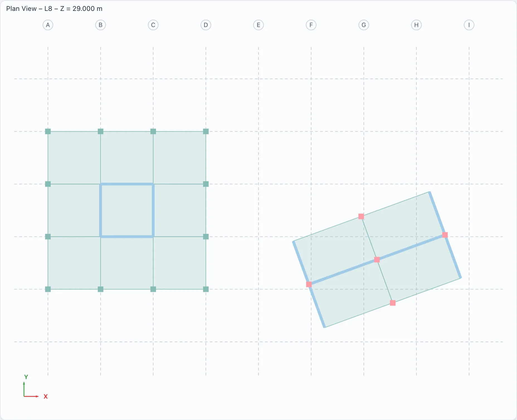Click the X axis label of the coordinate triad
Viewport: 517px width, 420px height.
(46, 396)
